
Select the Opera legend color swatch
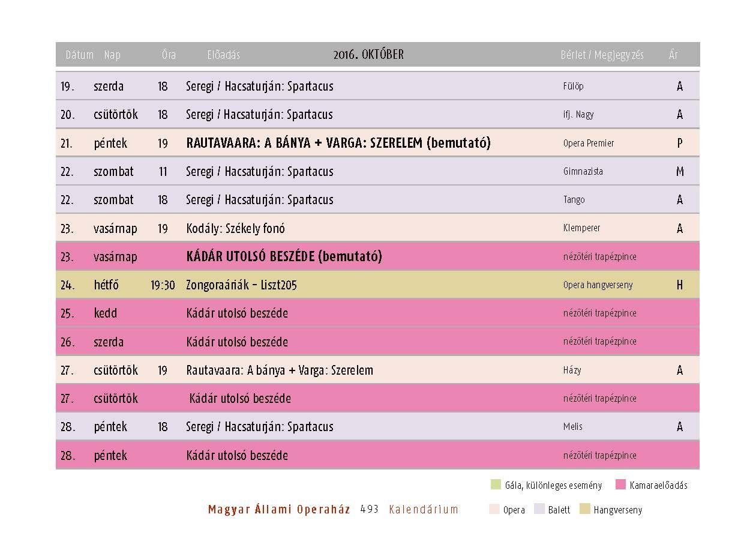(x=496, y=510)
